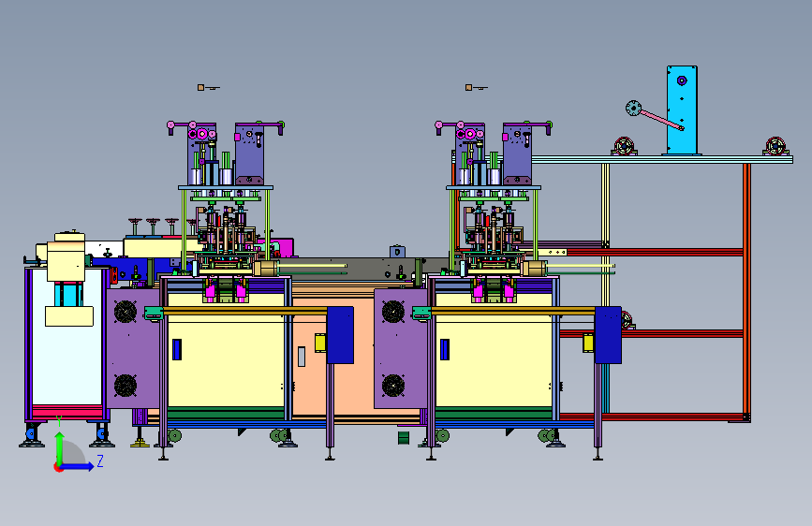Select upper fan grille on left purple panel
The image size is (812, 526).
125,312
